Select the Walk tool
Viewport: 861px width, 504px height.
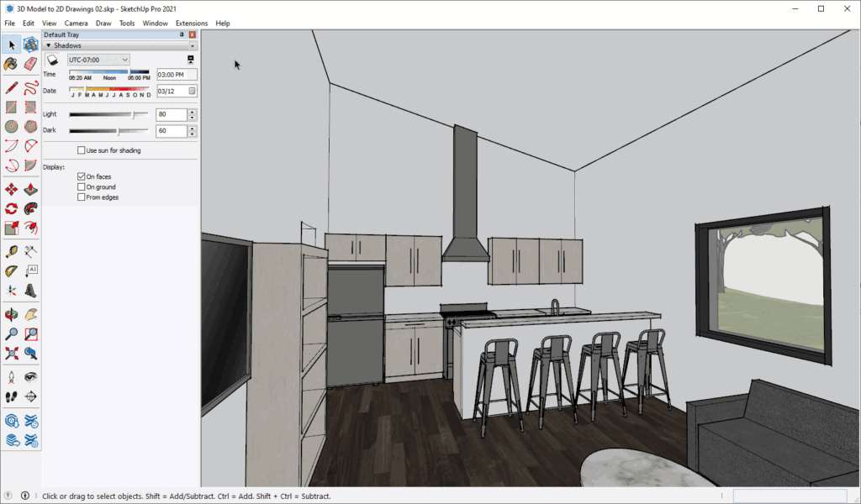coord(10,396)
